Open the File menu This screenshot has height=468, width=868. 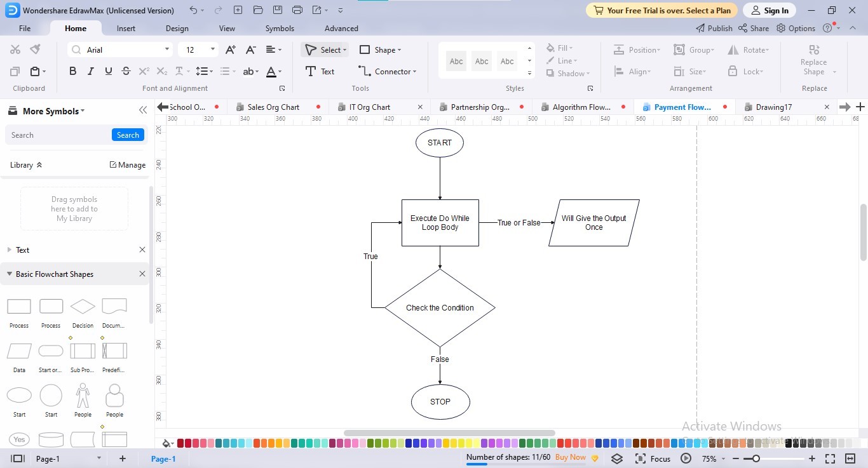[25, 28]
